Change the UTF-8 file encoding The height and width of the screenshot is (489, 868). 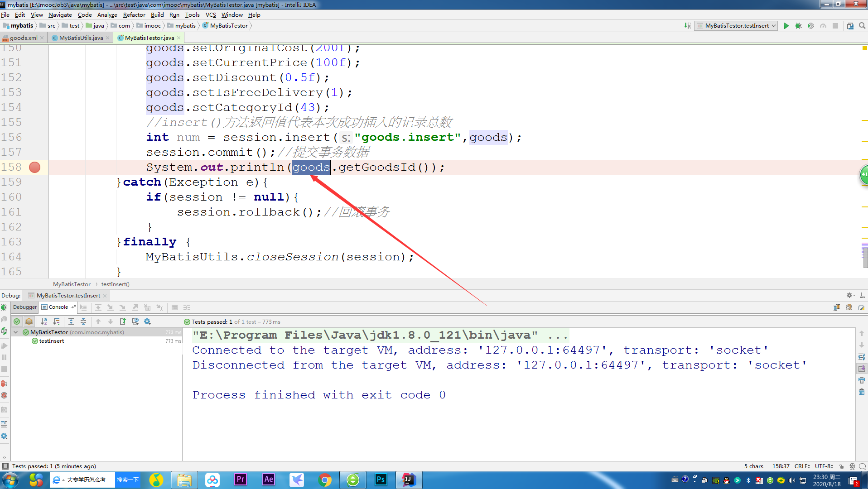point(824,466)
